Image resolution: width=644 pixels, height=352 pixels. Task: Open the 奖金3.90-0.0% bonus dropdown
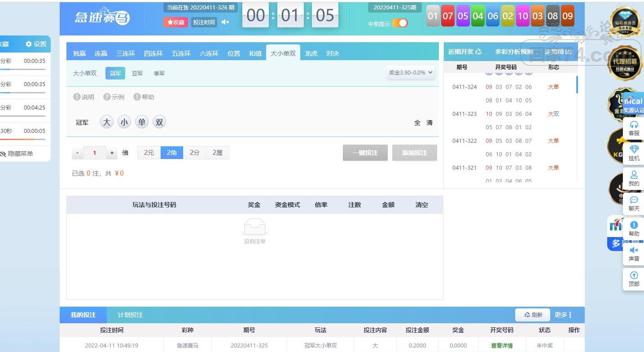click(411, 72)
